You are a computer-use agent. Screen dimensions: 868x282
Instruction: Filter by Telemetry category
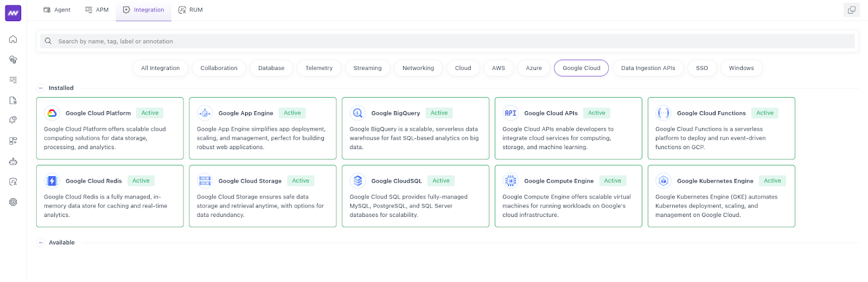(319, 68)
